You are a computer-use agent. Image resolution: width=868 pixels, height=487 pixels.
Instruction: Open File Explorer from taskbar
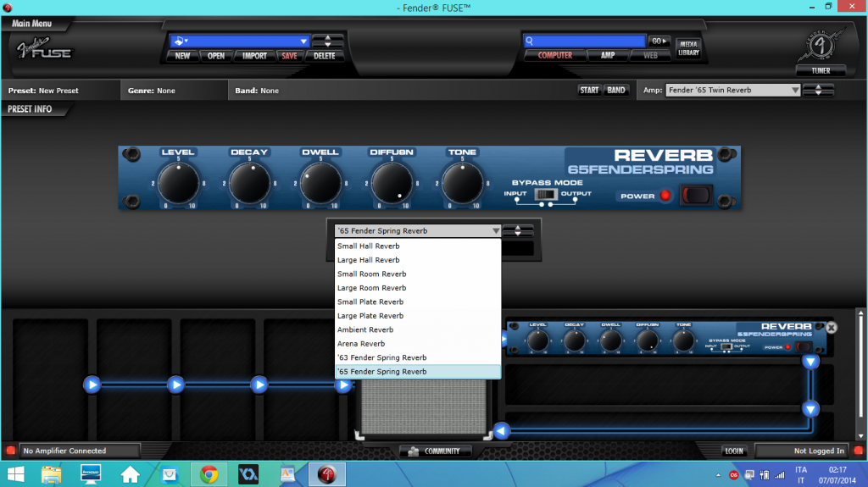(51, 474)
